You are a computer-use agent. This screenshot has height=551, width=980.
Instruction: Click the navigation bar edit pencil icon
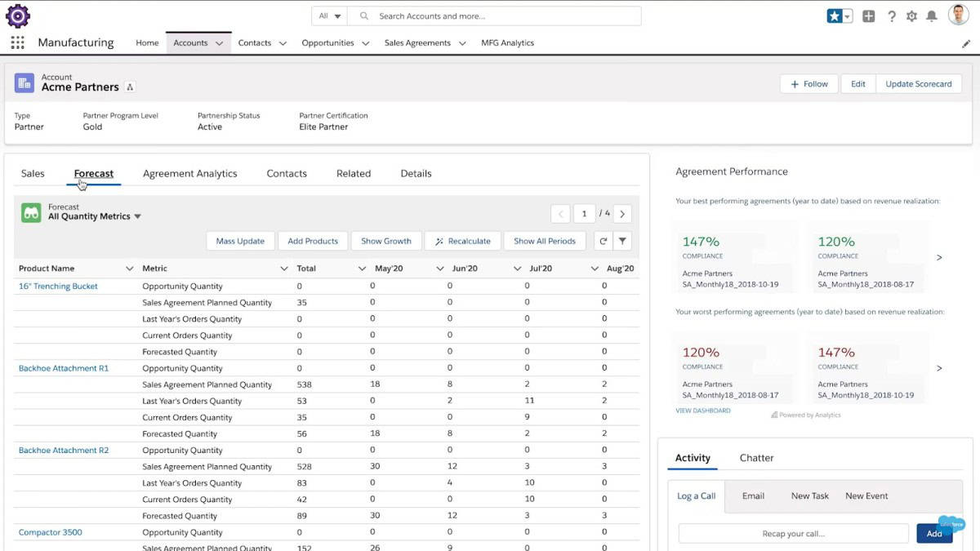966,43
